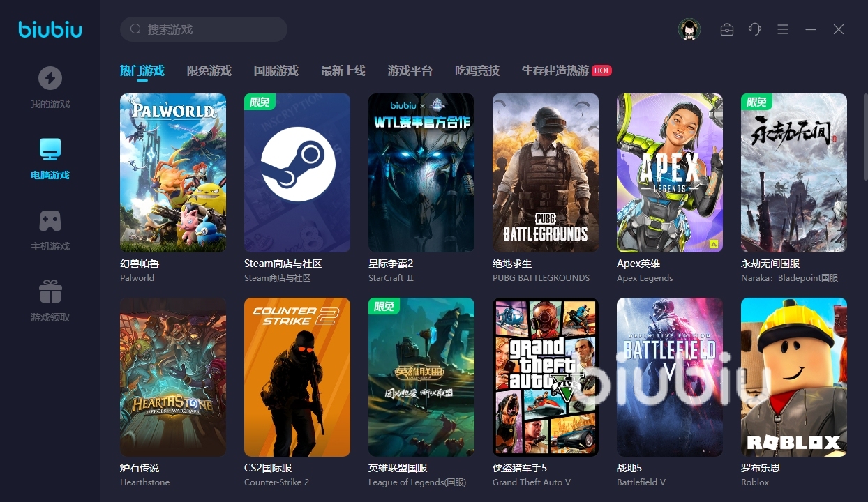Open the 吃鸡竞技 tab

pos(477,70)
